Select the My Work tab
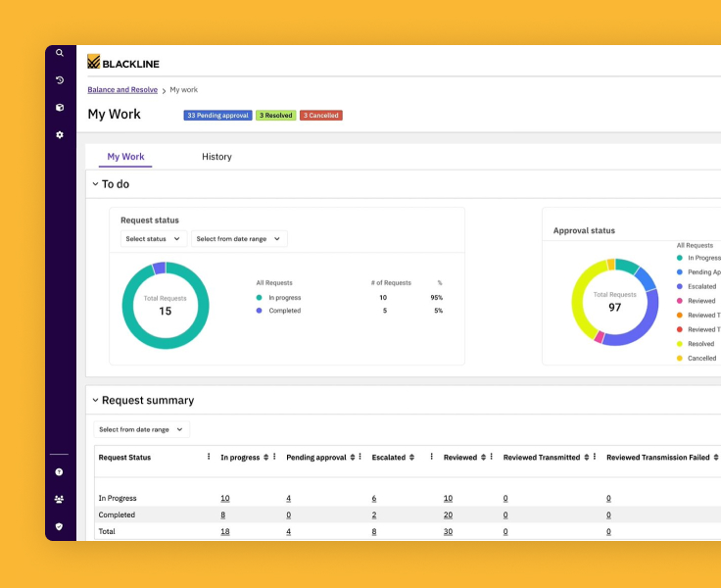This screenshot has width=721, height=588. coord(125,157)
